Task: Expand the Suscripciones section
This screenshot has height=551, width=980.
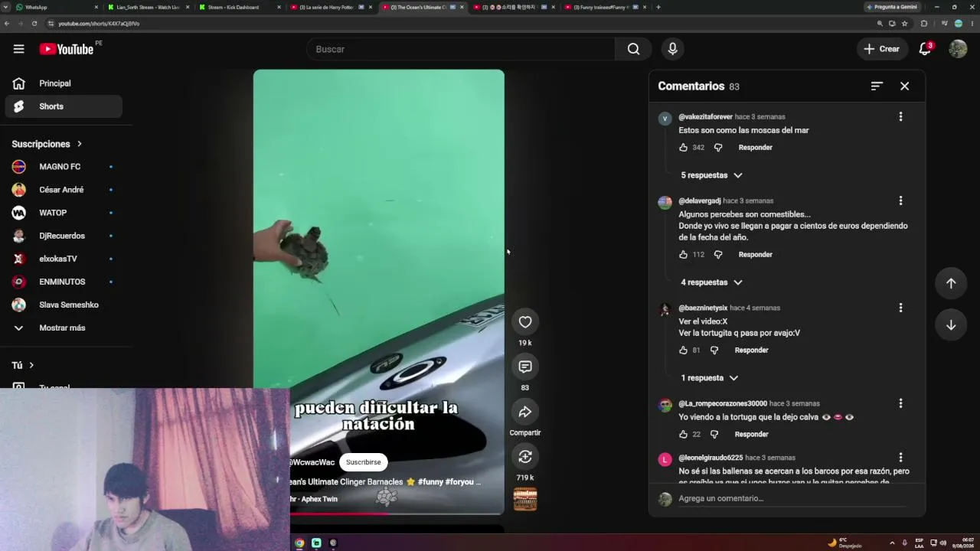Action: click(x=47, y=144)
